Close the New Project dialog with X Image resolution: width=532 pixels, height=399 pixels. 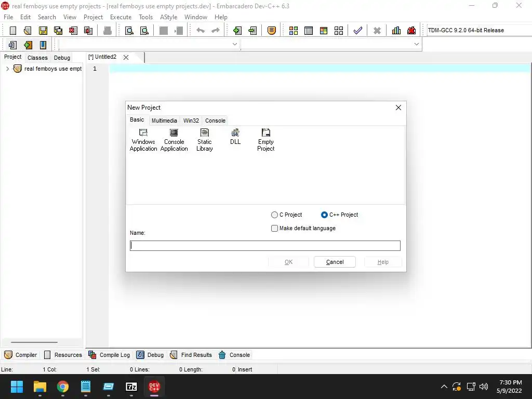click(x=398, y=108)
